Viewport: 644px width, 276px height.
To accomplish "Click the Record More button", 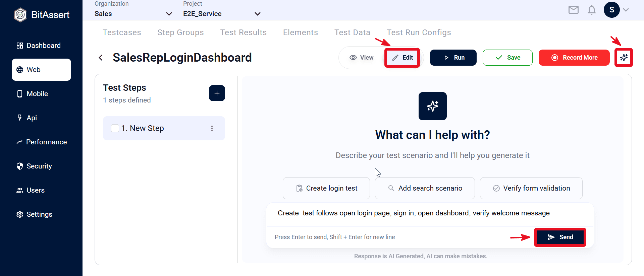I will pos(574,58).
